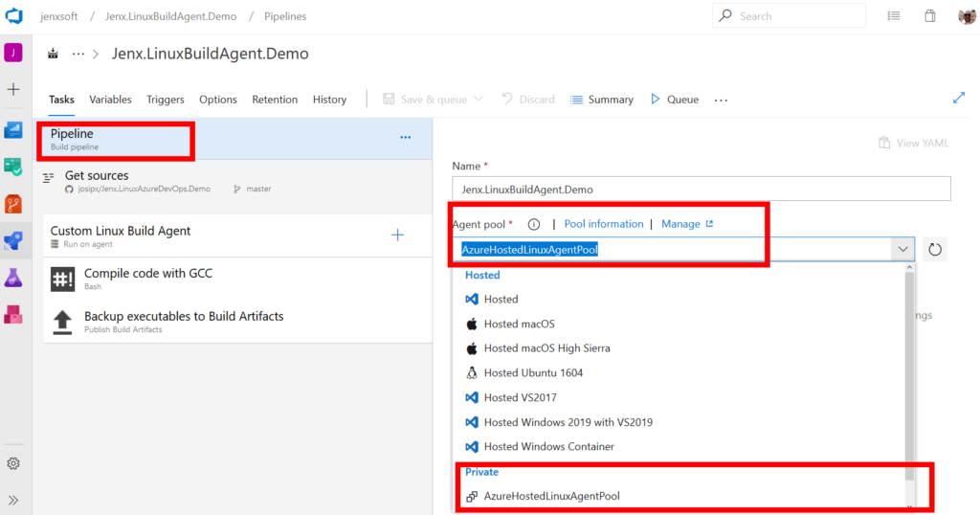
Task: Toggle full screen expand icon
Action: pos(959,99)
